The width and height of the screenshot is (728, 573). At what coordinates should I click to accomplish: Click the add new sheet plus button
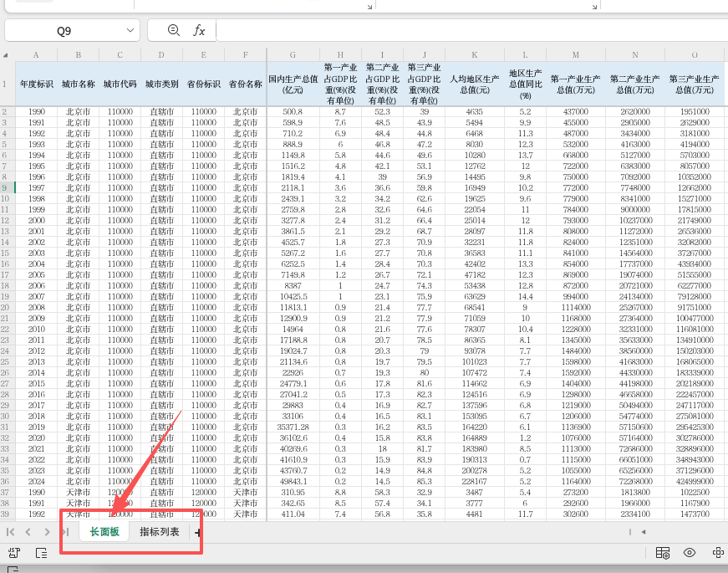(198, 532)
